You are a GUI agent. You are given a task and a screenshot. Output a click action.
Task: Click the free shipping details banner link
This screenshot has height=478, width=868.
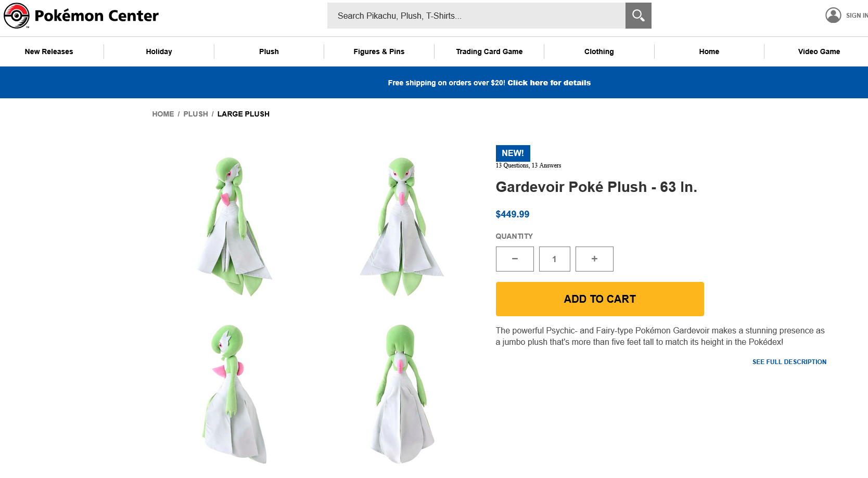[549, 83]
